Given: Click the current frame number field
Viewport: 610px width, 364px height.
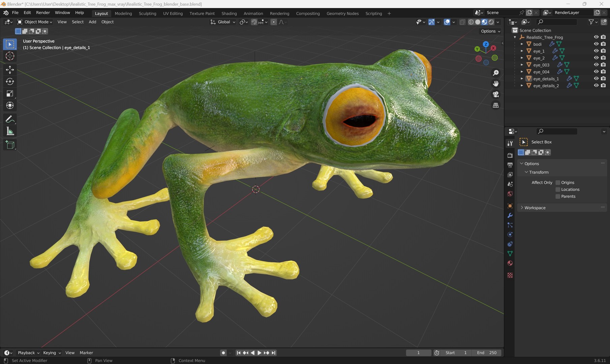Looking at the screenshot, I should (x=419, y=353).
